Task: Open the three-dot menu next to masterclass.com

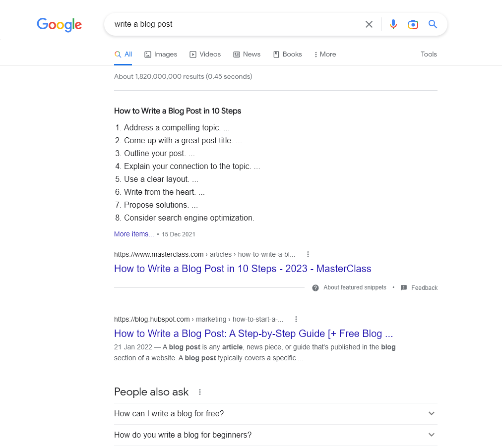Action: click(x=308, y=254)
